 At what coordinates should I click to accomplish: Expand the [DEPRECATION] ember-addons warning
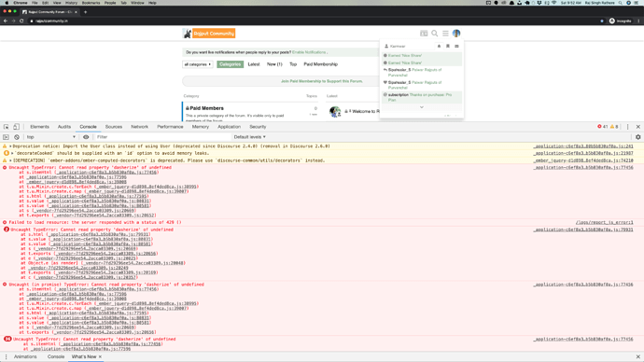point(10,160)
